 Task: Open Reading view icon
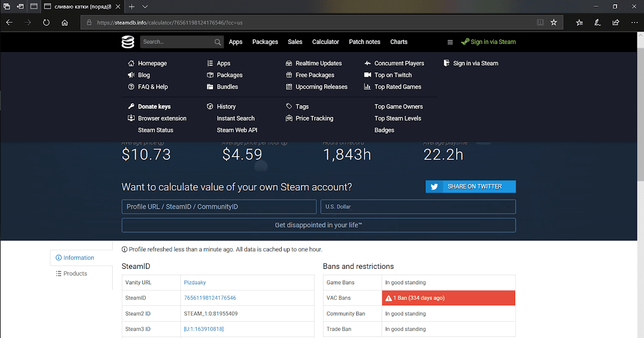click(540, 23)
